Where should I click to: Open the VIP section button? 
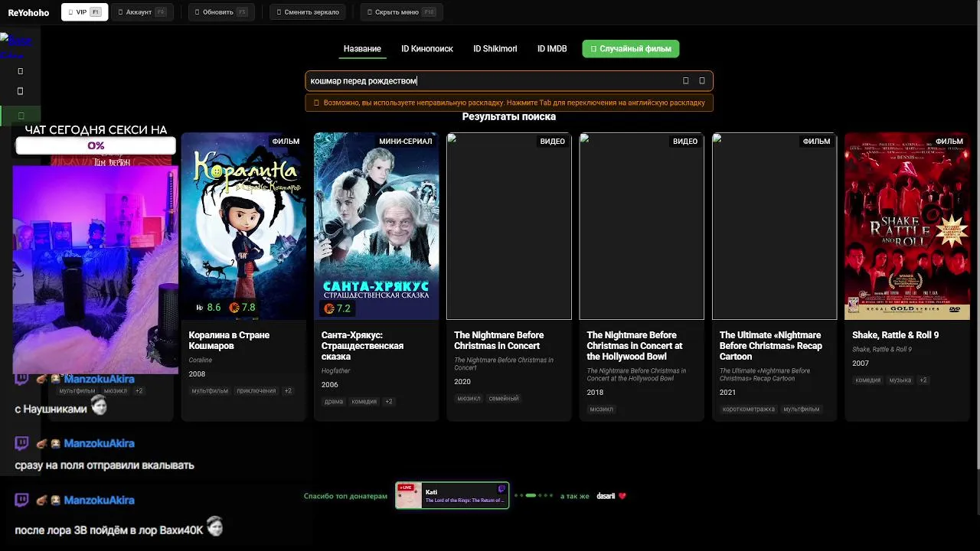(x=84, y=12)
